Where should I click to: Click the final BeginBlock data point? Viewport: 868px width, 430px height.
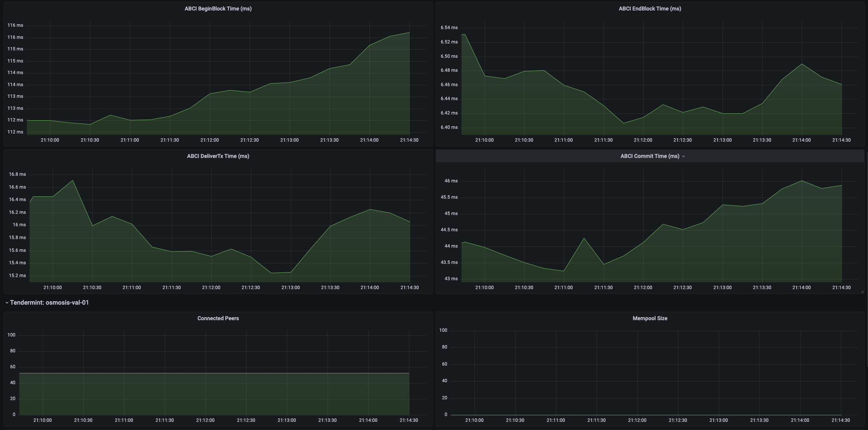pyautogui.click(x=409, y=33)
